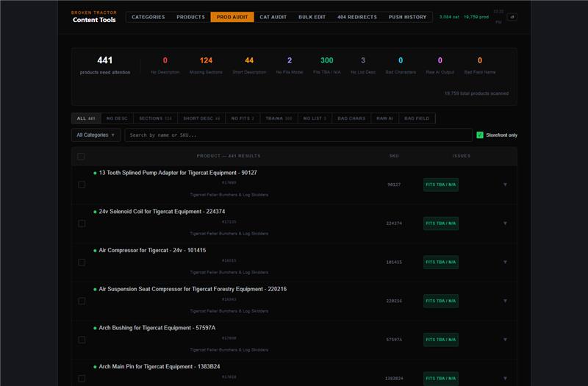Check the Arch Bushing row checkbox

(x=82, y=340)
